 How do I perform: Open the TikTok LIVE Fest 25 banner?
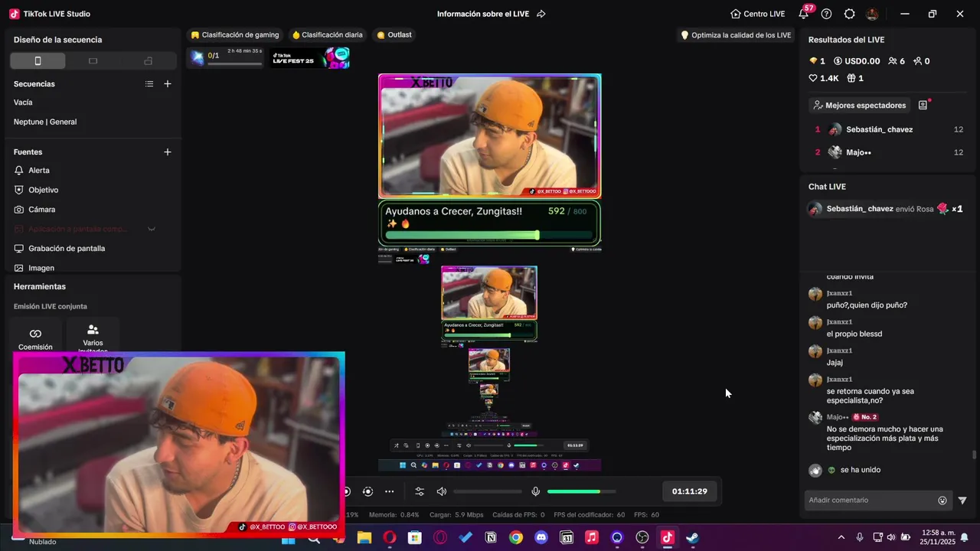coord(310,57)
